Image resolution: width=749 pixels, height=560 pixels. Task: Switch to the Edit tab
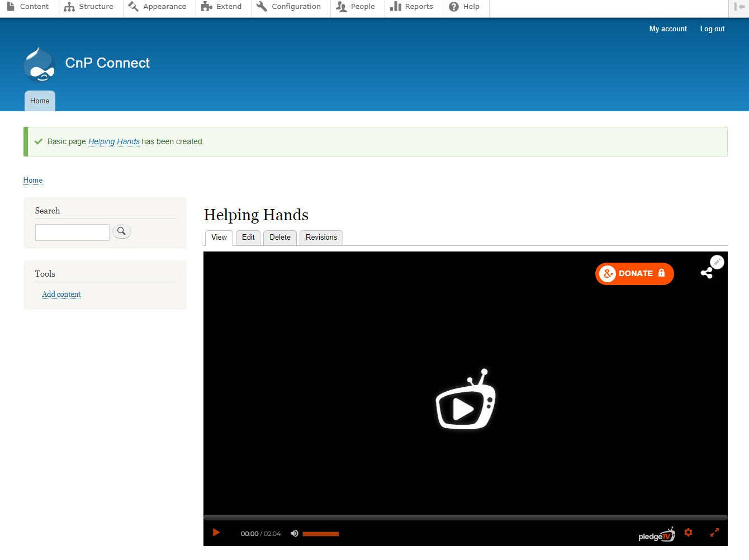click(x=248, y=238)
